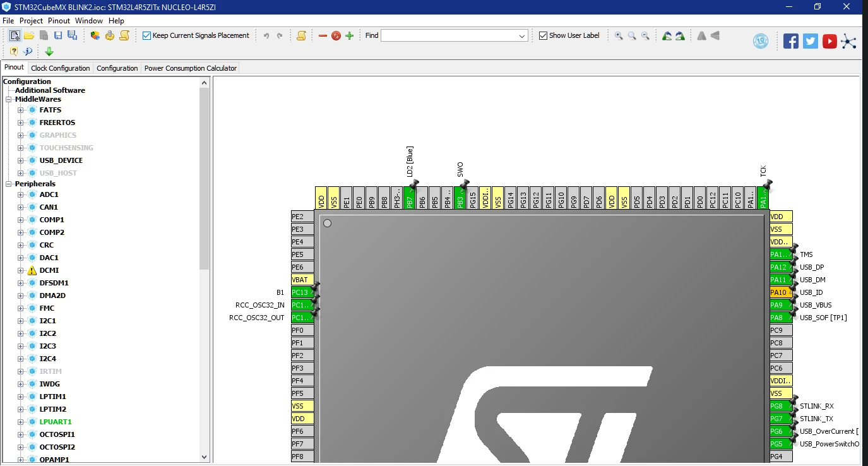Click the tree panel scroll-up arrow
The height and width of the screenshot is (466, 868).
204,82
